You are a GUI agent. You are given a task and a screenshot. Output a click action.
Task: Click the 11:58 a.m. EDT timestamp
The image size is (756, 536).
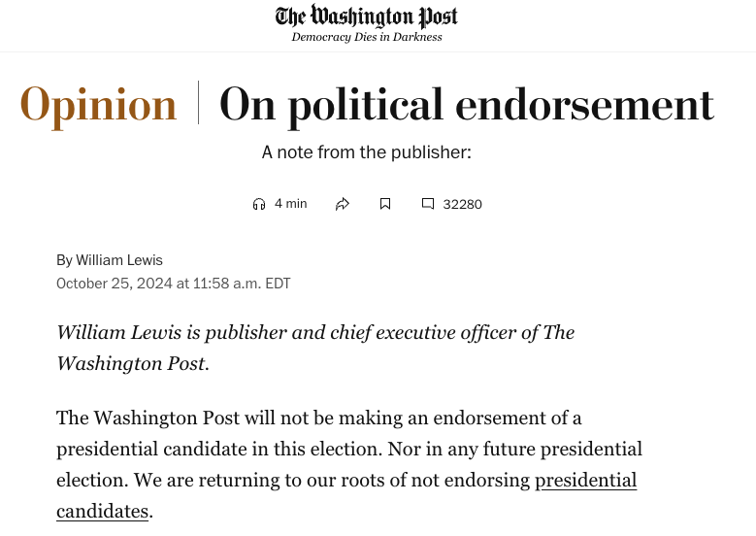[x=242, y=284]
